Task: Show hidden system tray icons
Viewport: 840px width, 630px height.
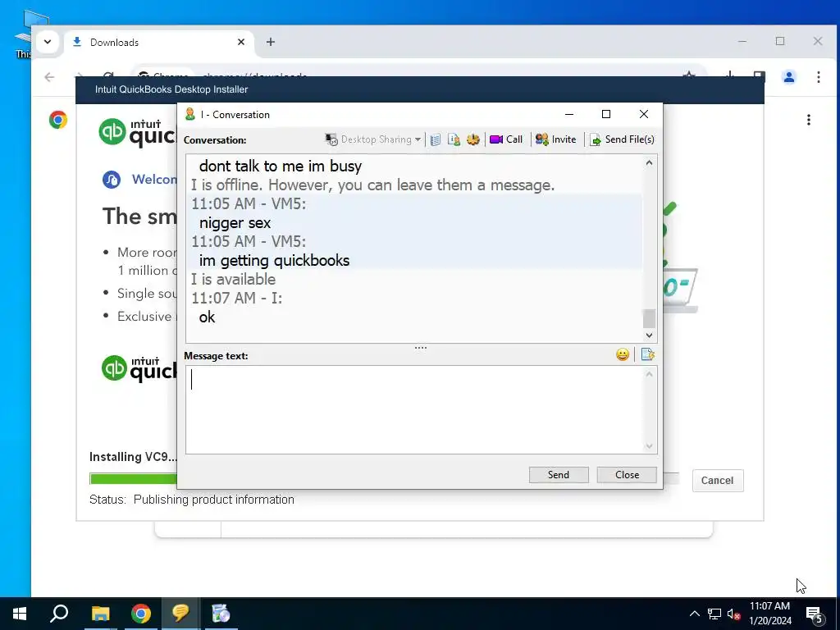Action: 694,614
